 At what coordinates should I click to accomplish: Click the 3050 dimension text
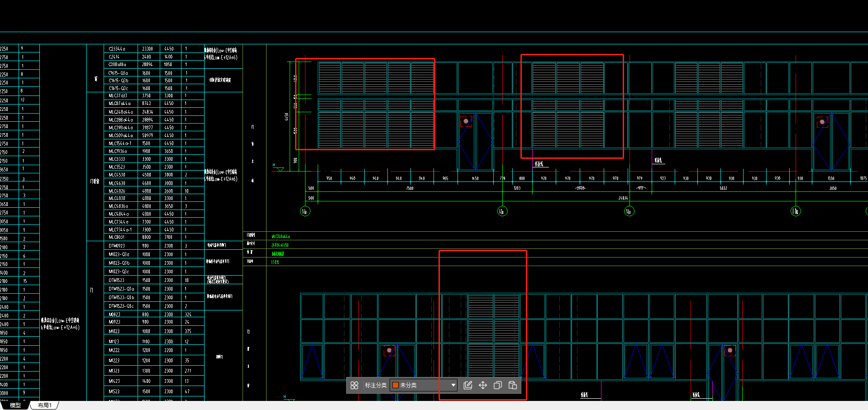[833, 188]
